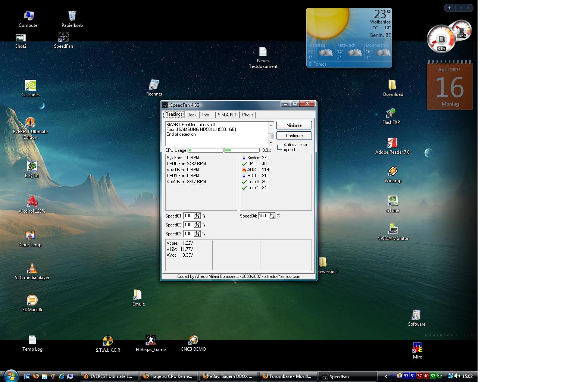588x382 pixels.
Task: Select the S.T.A.L.K.E.R game icon
Action: pos(108,344)
